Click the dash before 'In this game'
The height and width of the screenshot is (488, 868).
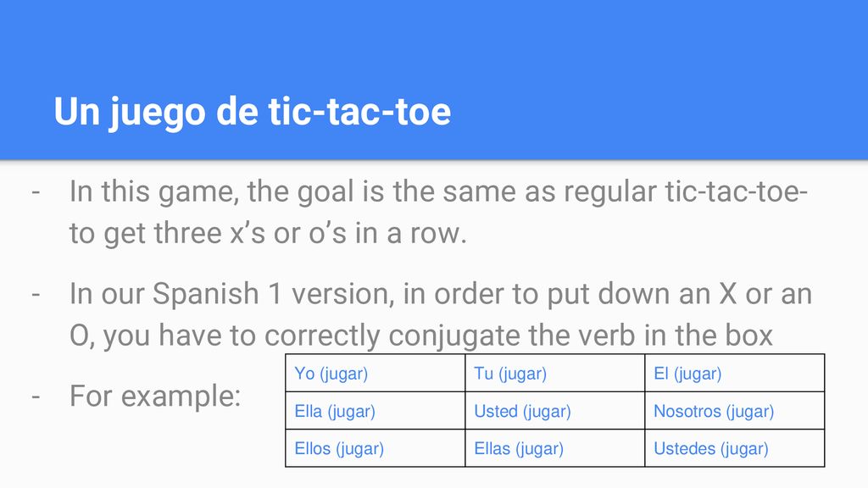click(36, 192)
